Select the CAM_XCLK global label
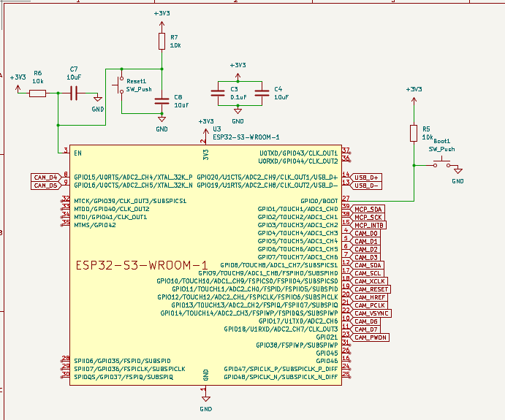 (369, 281)
